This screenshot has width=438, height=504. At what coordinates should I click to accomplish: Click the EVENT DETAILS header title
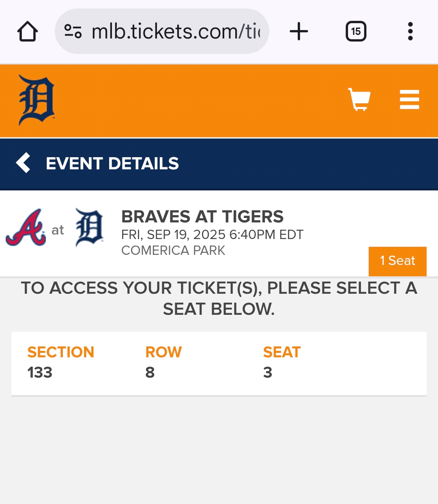click(x=112, y=164)
